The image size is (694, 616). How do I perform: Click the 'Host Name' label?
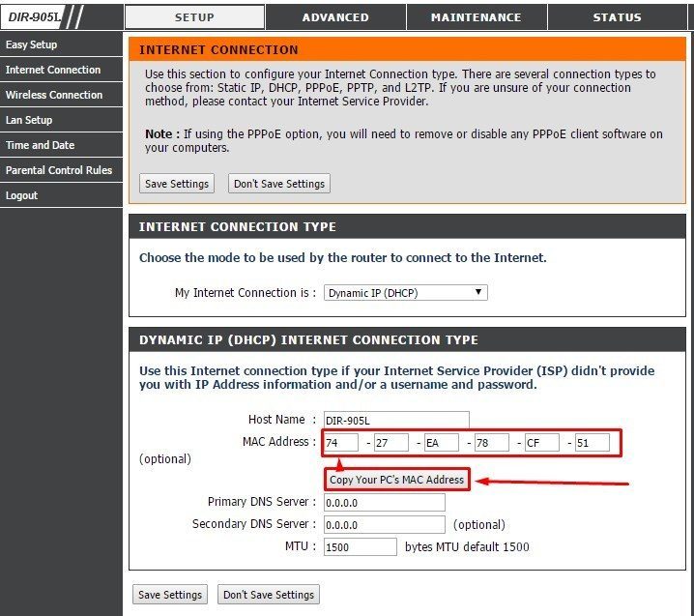[x=276, y=420]
